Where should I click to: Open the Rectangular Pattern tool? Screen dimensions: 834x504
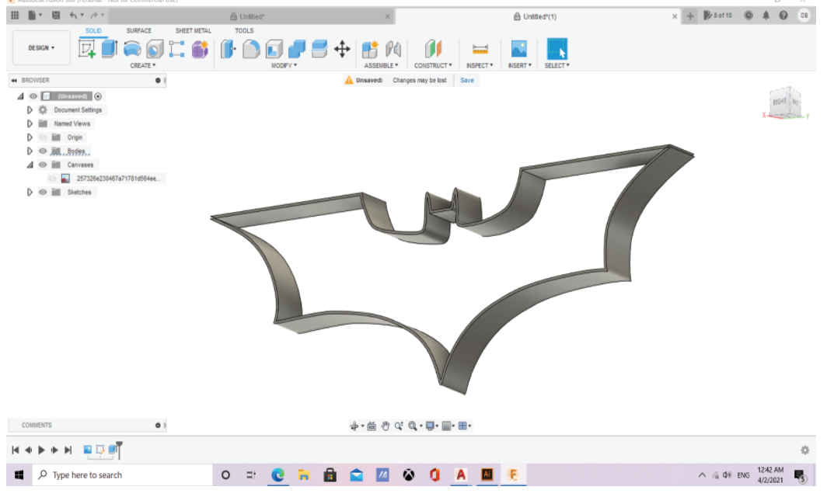pos(177,49)
